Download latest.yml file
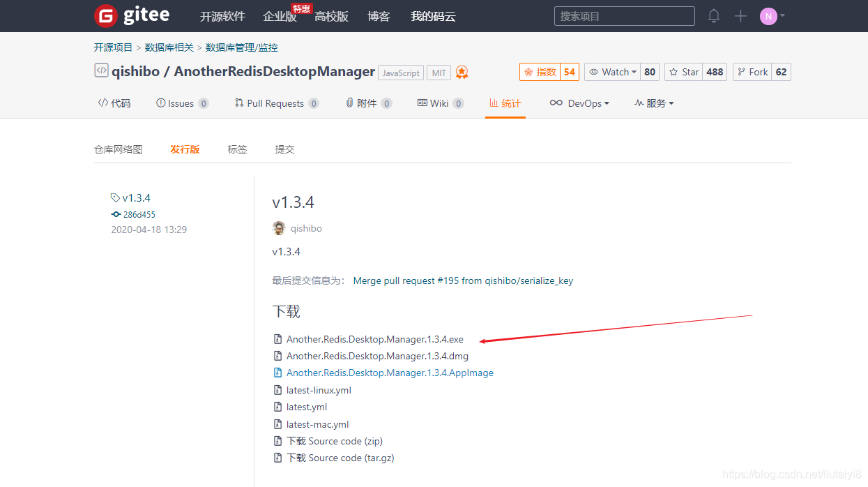 [307, 407]
